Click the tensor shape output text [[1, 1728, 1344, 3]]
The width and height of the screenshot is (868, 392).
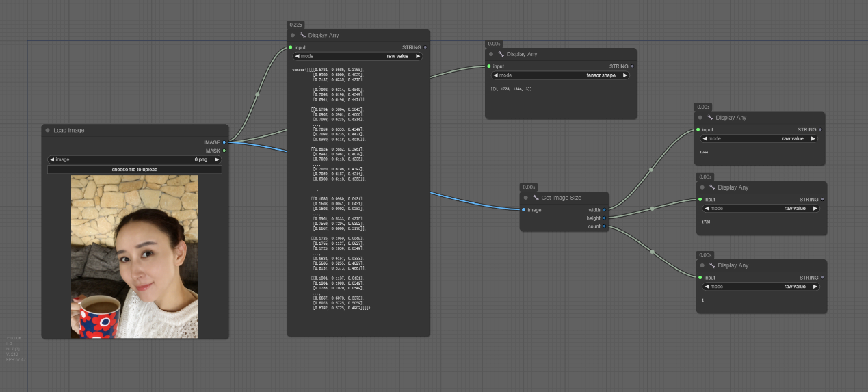[511, 89]
